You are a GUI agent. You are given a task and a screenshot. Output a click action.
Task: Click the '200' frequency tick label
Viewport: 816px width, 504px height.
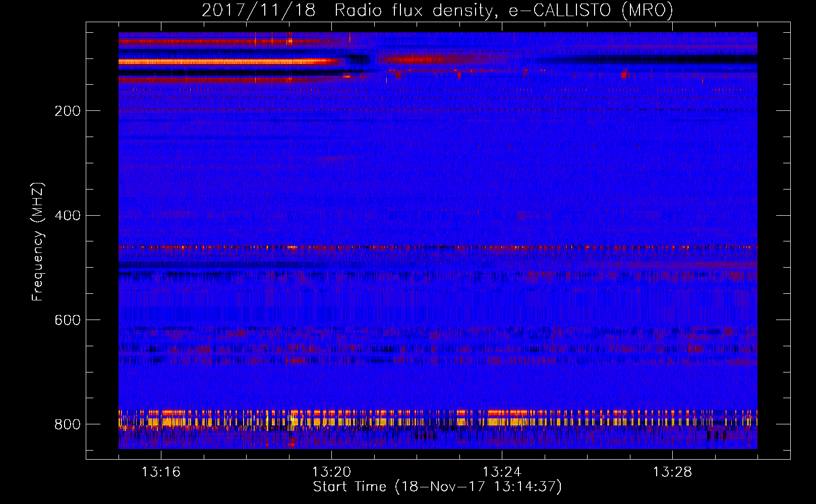point(68,111)
